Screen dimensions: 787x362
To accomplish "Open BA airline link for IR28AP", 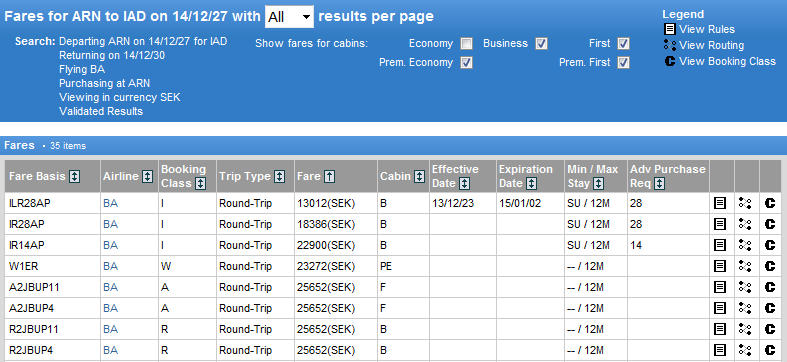I will pos(110,224).
